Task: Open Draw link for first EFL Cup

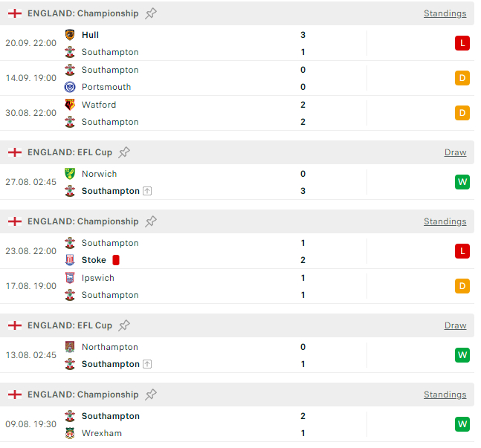Action: (x=455, y=152)
